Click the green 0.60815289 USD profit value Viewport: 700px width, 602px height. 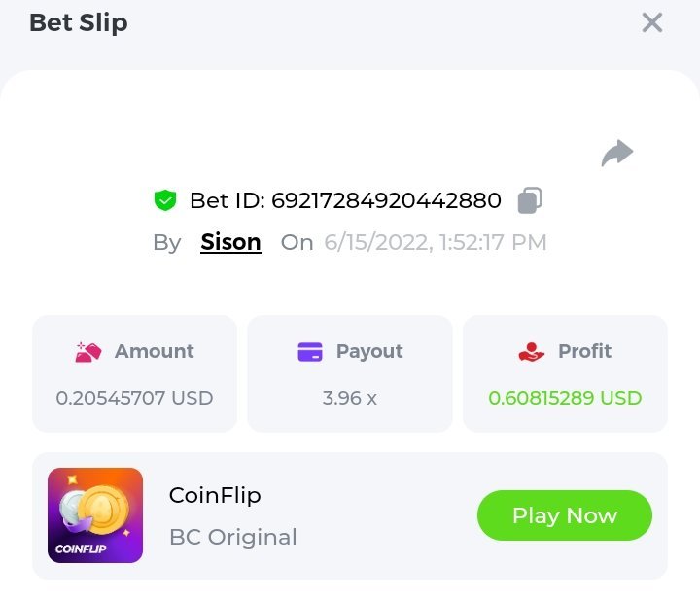565,398
